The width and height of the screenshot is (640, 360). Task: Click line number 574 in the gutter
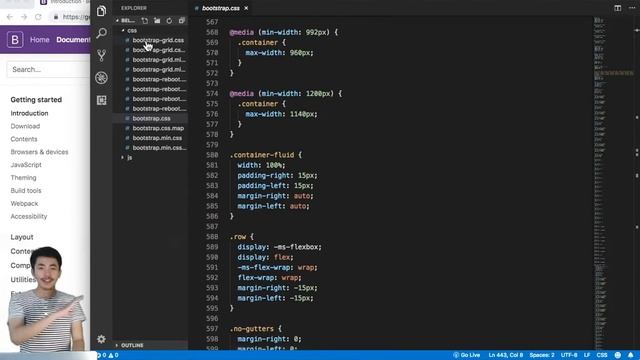coord(212,93)
